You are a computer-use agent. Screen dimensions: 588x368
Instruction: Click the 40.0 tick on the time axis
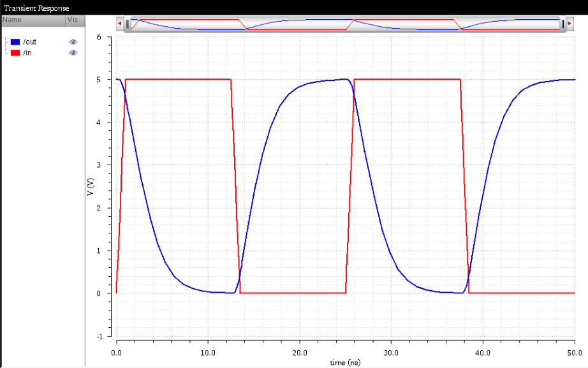483,352
